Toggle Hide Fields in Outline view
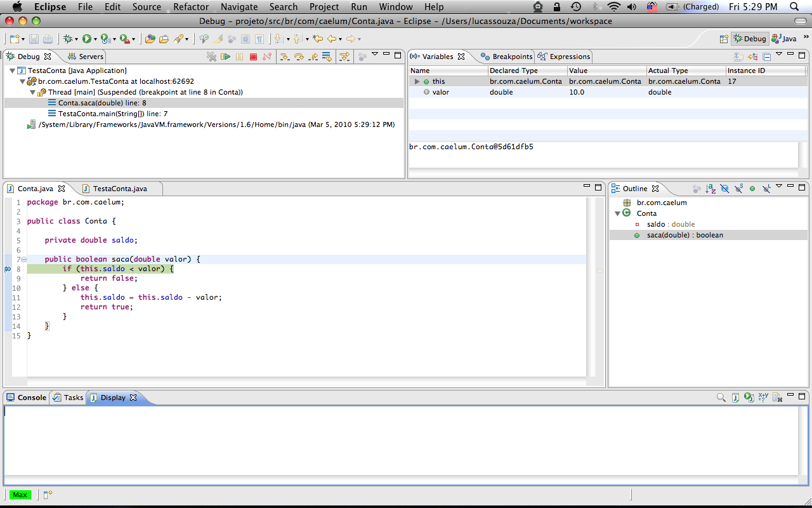Screen dimensions: 812x508 (724, 189)
